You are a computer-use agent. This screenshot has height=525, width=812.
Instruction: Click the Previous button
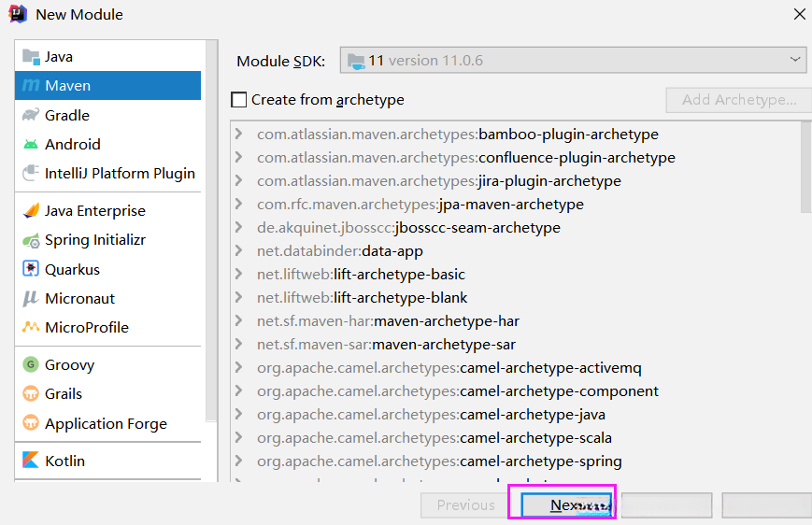pos(465,504)
